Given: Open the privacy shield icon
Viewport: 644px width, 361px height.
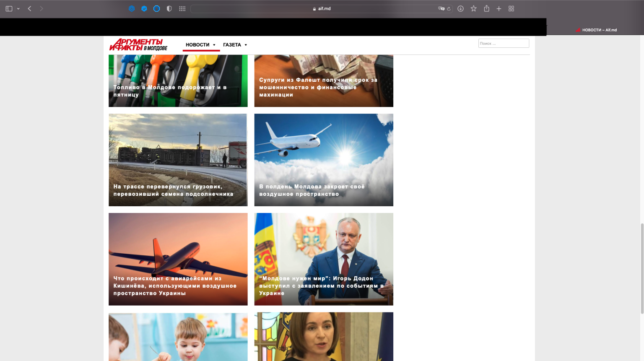Looking at the screenshot, I should [169, 8].
